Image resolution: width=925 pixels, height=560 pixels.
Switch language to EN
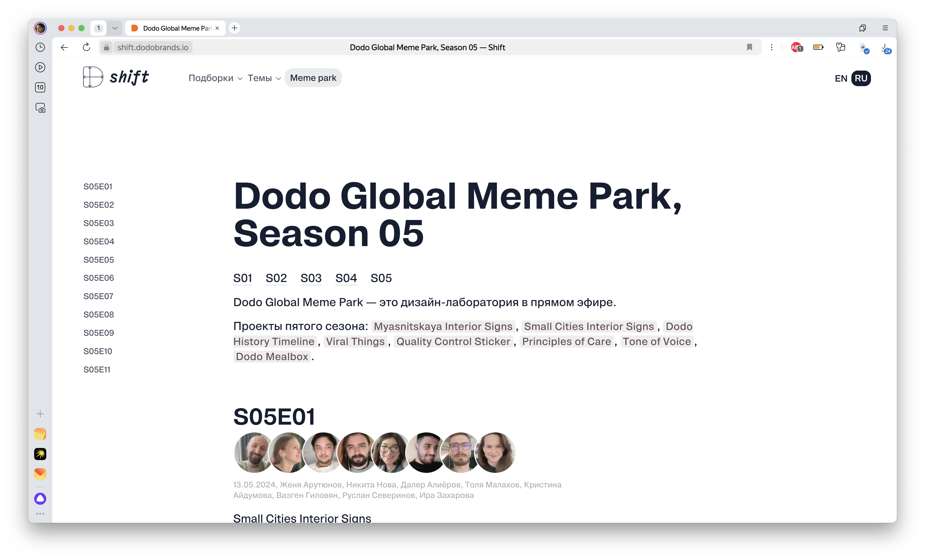pyautogui.click(x=841, y=78)
